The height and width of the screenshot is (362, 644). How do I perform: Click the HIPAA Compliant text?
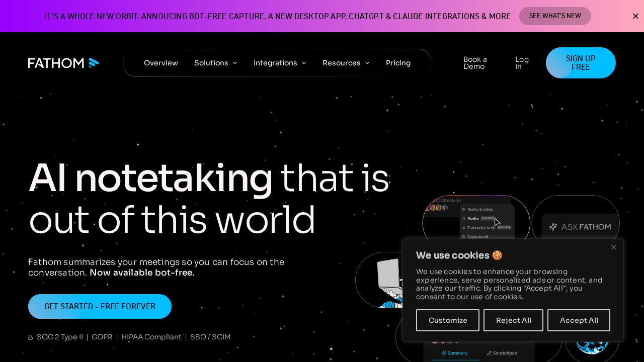coord(151,337)
